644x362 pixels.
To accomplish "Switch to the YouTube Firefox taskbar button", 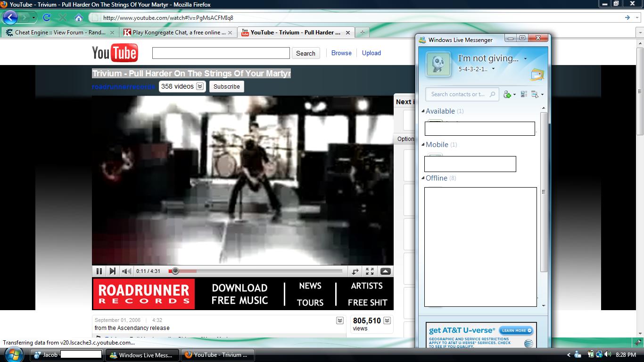I will [217, 355].
